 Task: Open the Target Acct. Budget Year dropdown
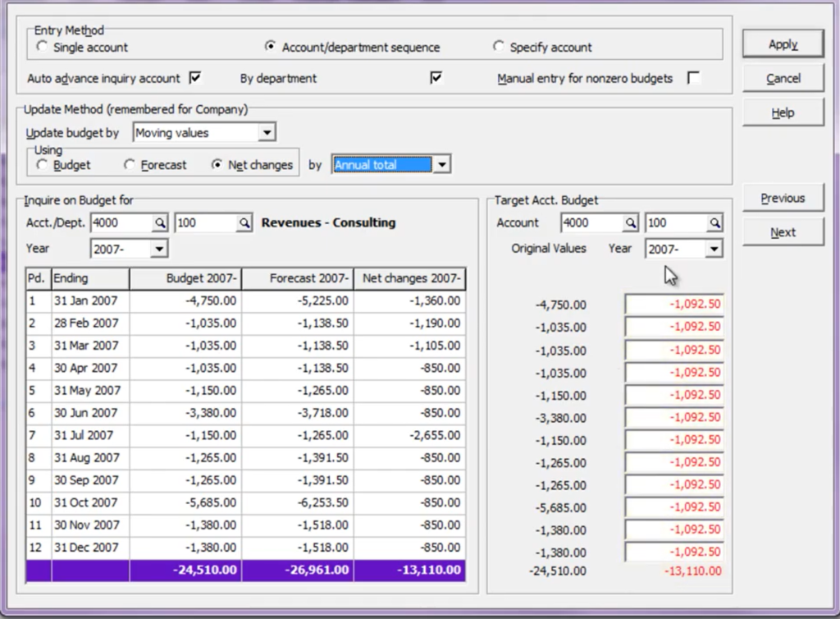tap(714, 249)
